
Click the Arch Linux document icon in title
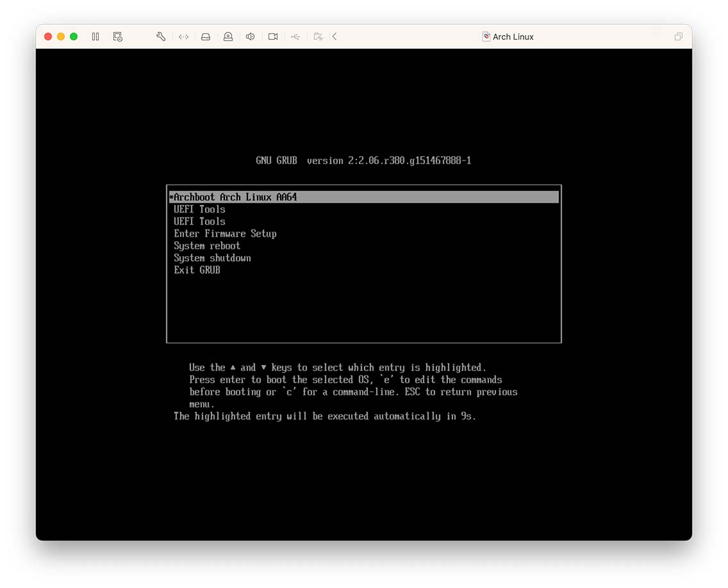tap(486, 37)
